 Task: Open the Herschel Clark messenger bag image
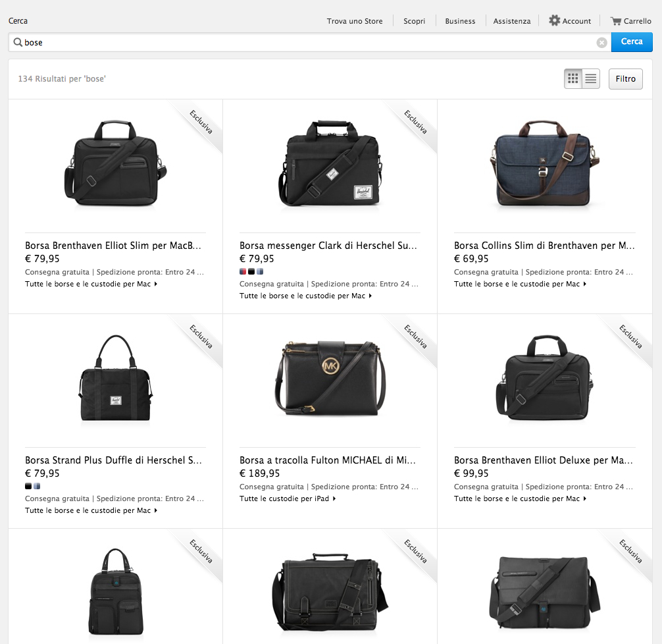click(330, 163)
